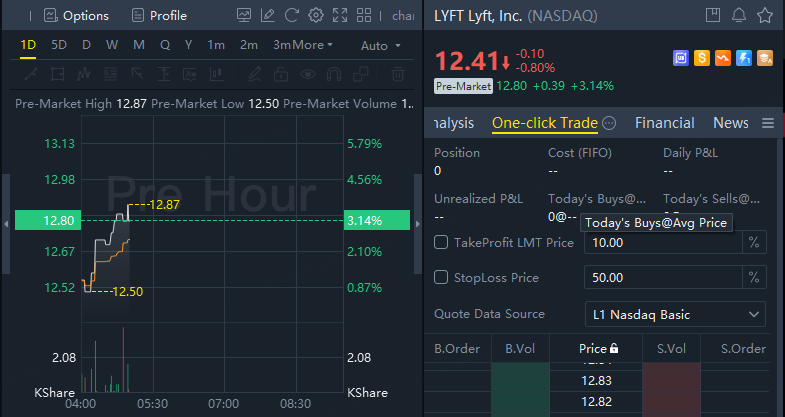
Task: Edit TakeProfit value field 10.00
Action: [663, 243]
